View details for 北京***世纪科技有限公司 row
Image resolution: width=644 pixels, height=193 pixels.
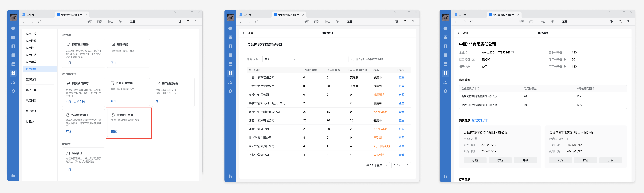tap(401, 112)
